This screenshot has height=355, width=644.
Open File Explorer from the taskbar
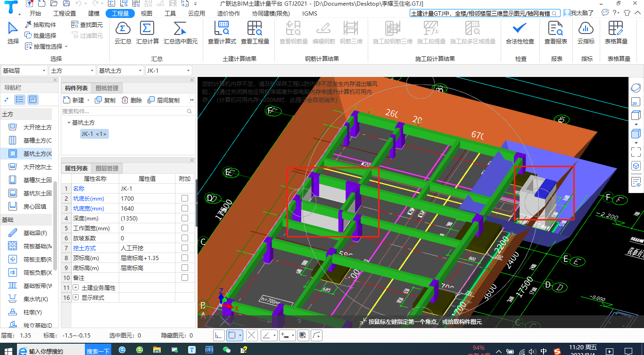point(157,350)
